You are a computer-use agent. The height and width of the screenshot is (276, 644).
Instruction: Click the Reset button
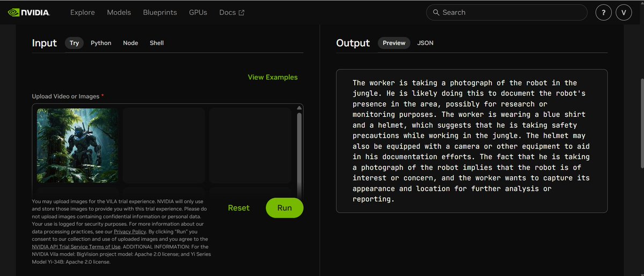239,208
